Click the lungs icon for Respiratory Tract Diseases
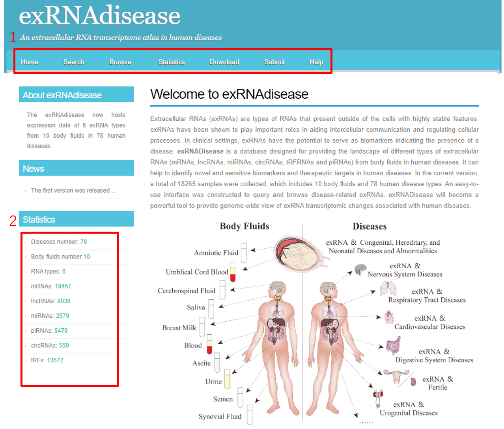The image size is (504, 429). click(388, 289)
